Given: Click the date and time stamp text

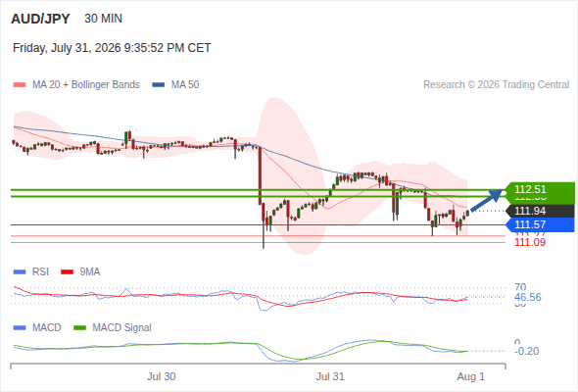Looking at the screenshot, I should [112, 48].
